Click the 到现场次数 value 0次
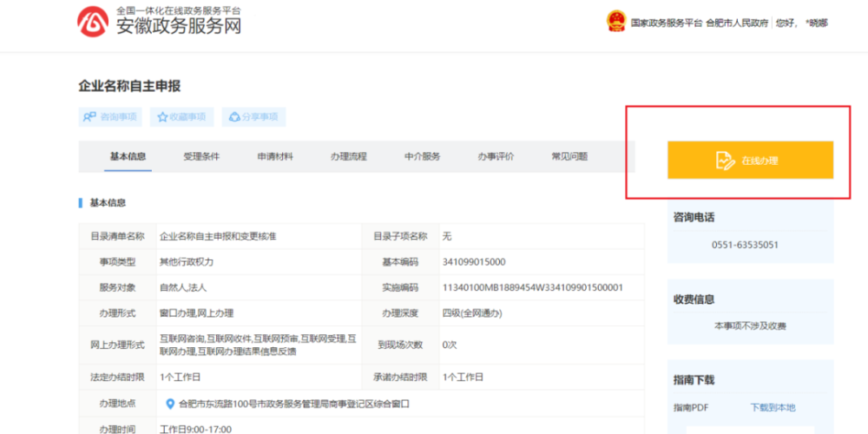Screen dimensions: 868x434 point(450,345)
